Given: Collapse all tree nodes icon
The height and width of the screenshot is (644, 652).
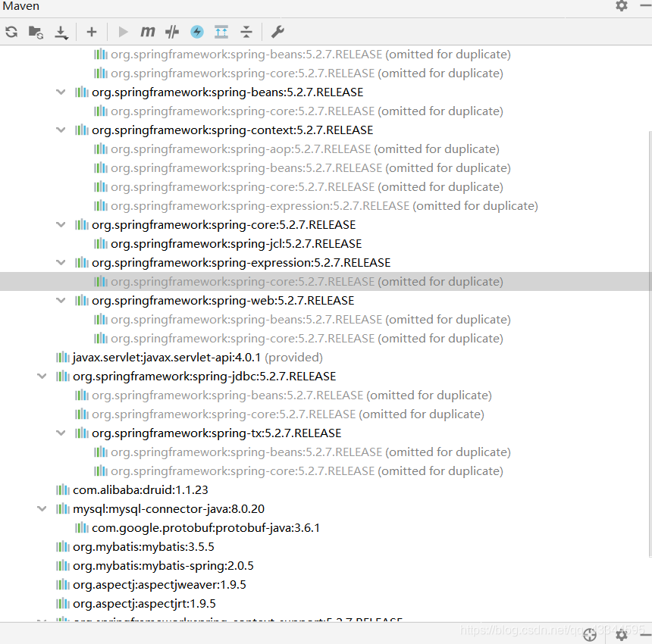Looking at the screenshot, I should pyautogui.click(x=246, y=32).
